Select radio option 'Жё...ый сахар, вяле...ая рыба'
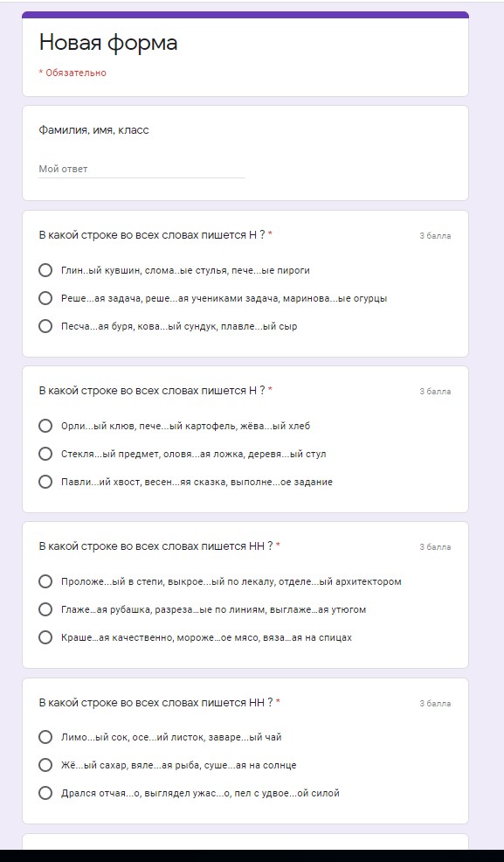Viewport: 504px width, 862px height. tap(45, 765)
